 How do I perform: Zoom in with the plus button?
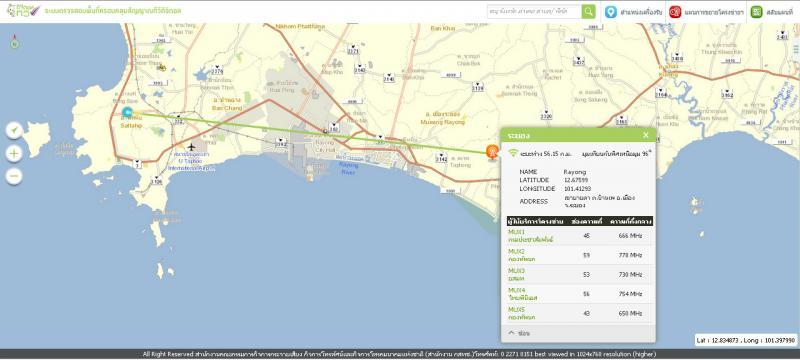click(x=14, y=153)
